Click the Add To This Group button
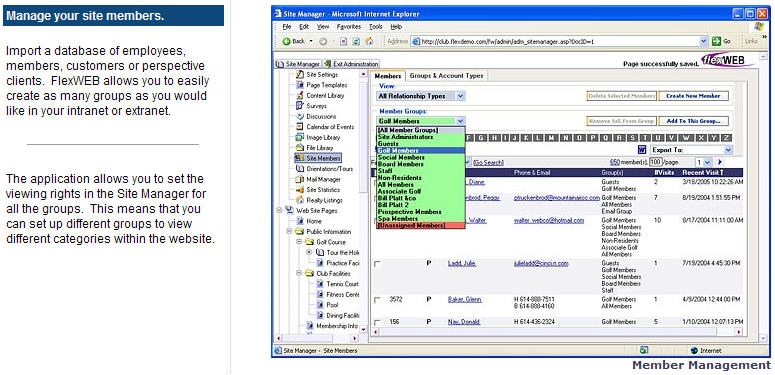 693,121
